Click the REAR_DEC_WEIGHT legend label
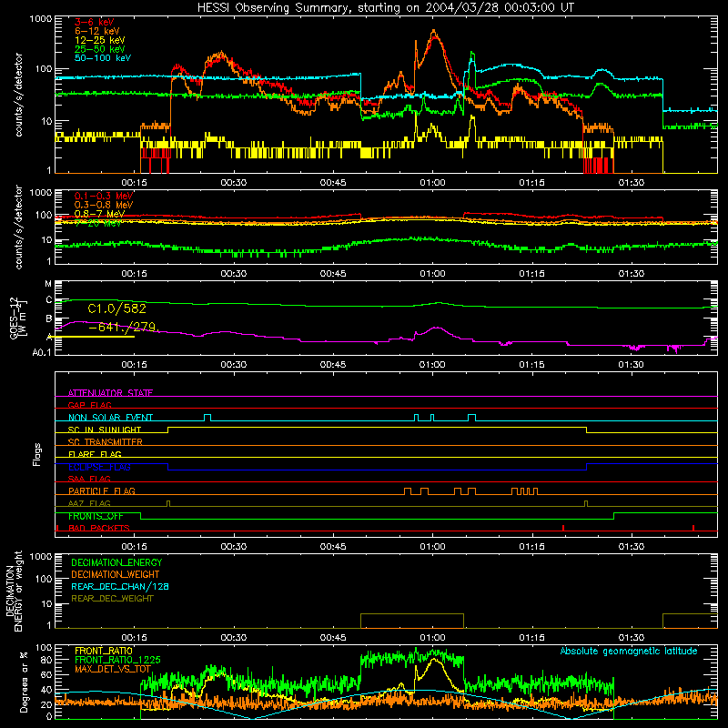This screenshot has width=728, height=728. tap(112, 599)
